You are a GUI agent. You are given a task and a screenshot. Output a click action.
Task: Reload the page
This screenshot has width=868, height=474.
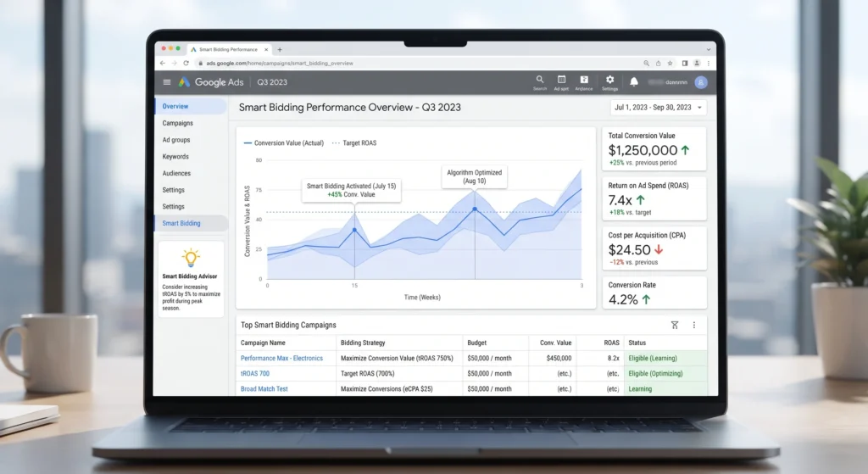pos(186,63)
